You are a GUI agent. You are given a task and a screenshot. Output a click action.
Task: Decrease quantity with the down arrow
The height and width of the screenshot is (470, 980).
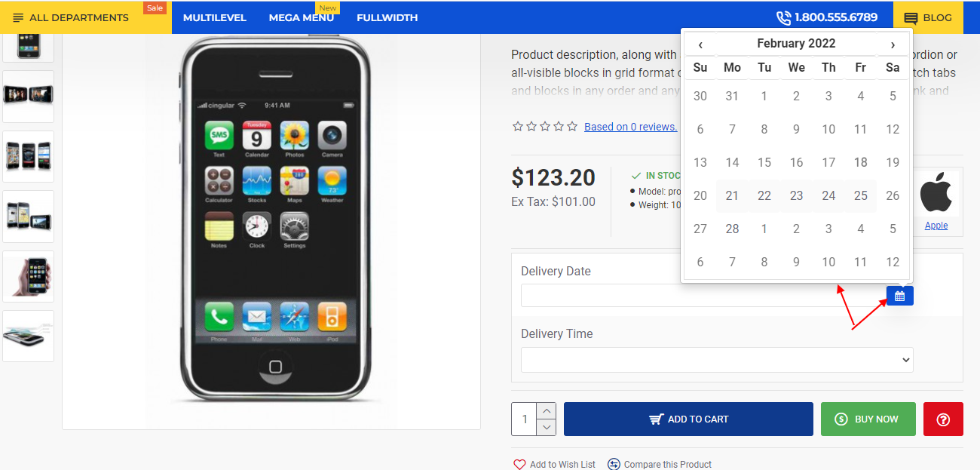(x=547, y=427)
